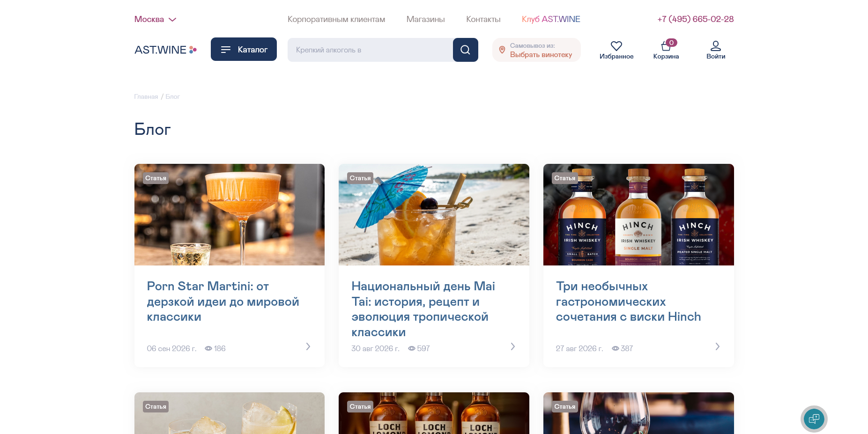The height and width of the screenshot is (434, 868).
Task: Open Hinch whiskey bottles thumbnail
Action: [x=638, y=214]
